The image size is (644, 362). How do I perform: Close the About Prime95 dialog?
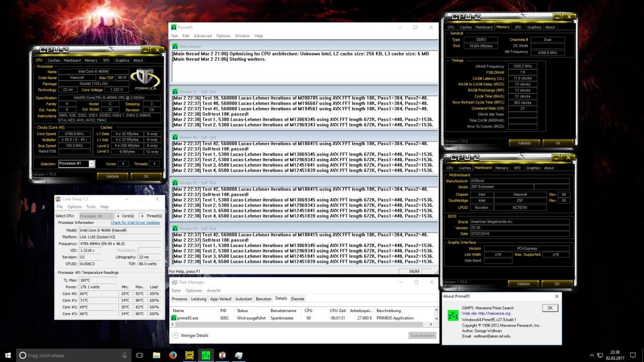click(x=556, y=296)
